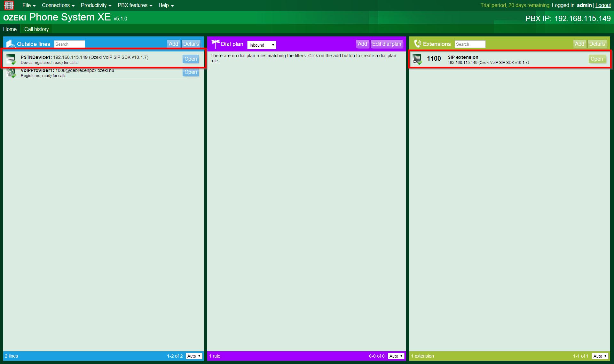Open the Auto dropdown in Extensions footer
Image resolution: width=614 pixels, height=364 pixels.
point(600,356)
